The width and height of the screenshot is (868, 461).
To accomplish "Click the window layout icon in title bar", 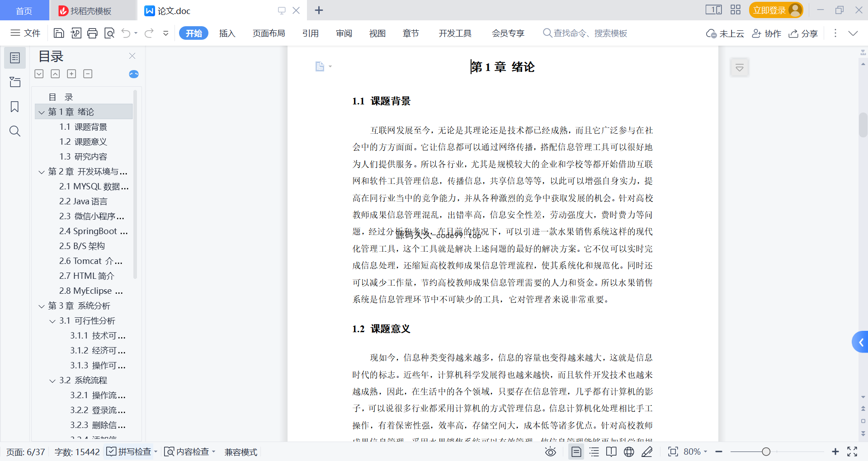I will [713, 10].
